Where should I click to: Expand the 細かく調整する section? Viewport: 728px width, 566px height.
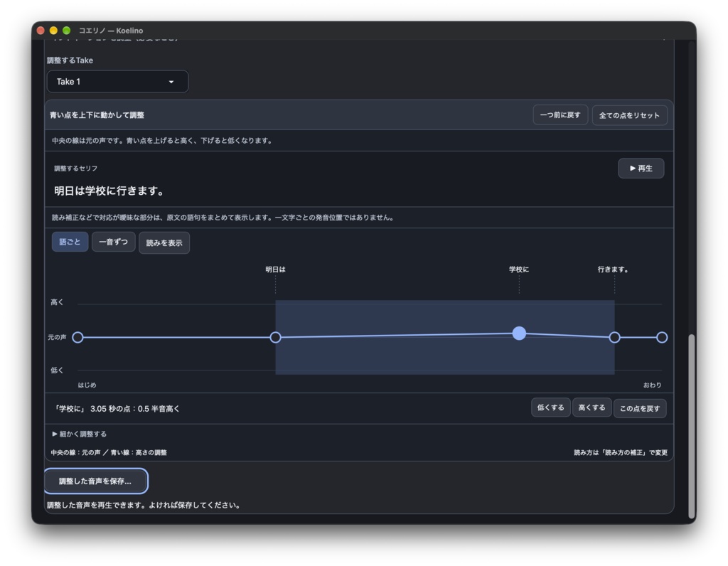[x=80, y=434]
